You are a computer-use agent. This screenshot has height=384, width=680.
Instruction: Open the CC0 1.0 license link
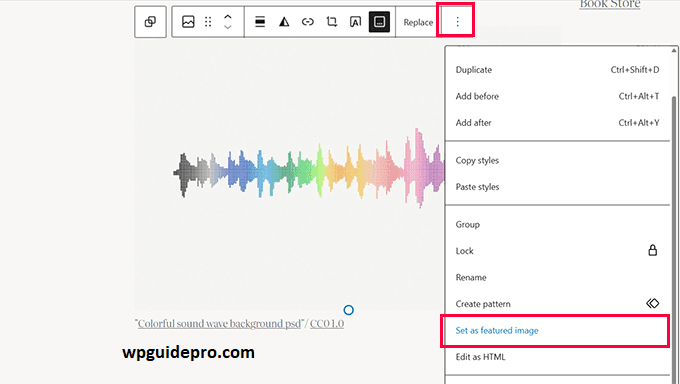coord(327,324)
